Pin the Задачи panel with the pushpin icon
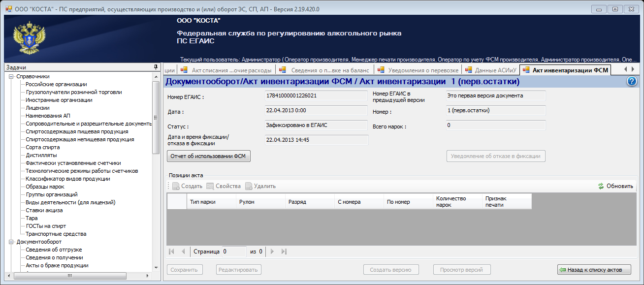 (x=156, y=67)
